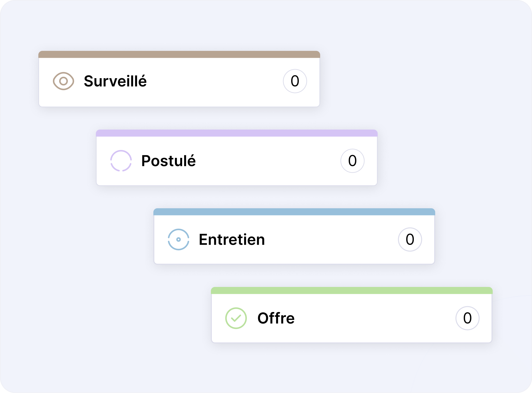The height and width of the screenshot is (393, 532).
Task: Click empty middle area of Entretien card
Action: [331, 239]
